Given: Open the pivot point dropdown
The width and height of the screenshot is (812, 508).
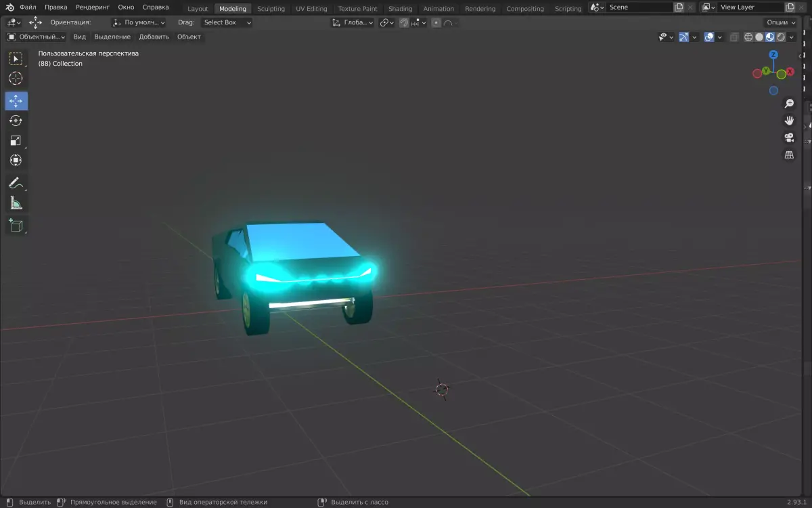Looking at the screenshot, I should [x=386, y=22].
